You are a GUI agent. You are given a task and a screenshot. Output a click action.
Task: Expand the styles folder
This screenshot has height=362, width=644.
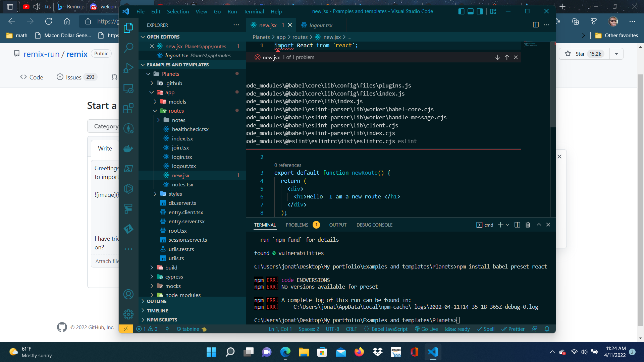click(x=155, y=194)
